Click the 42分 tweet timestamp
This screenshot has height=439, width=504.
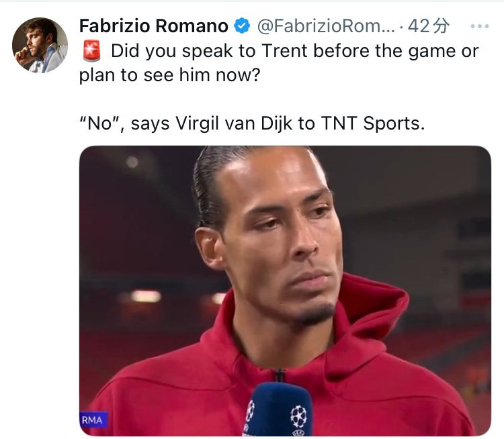pyautogui.click(x=429, y=26)
